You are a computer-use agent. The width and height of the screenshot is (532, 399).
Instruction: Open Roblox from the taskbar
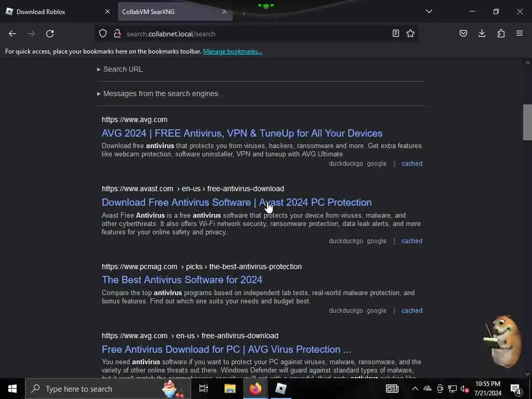coord(281,389)
